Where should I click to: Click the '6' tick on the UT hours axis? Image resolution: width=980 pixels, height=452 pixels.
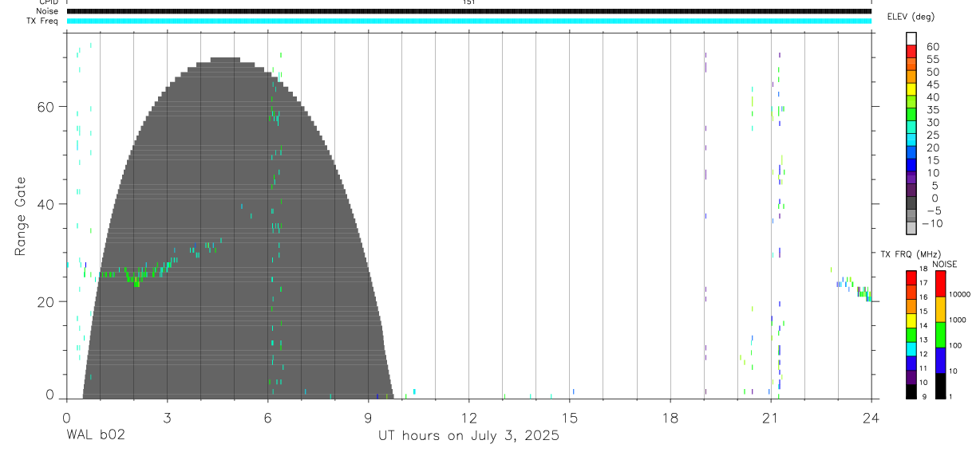pos(267,417)
